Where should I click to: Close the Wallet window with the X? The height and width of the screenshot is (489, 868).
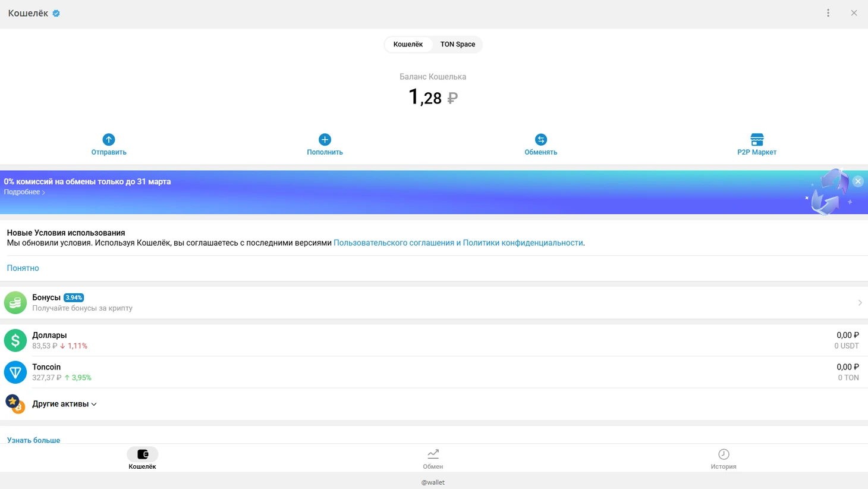tap(854, 13)
